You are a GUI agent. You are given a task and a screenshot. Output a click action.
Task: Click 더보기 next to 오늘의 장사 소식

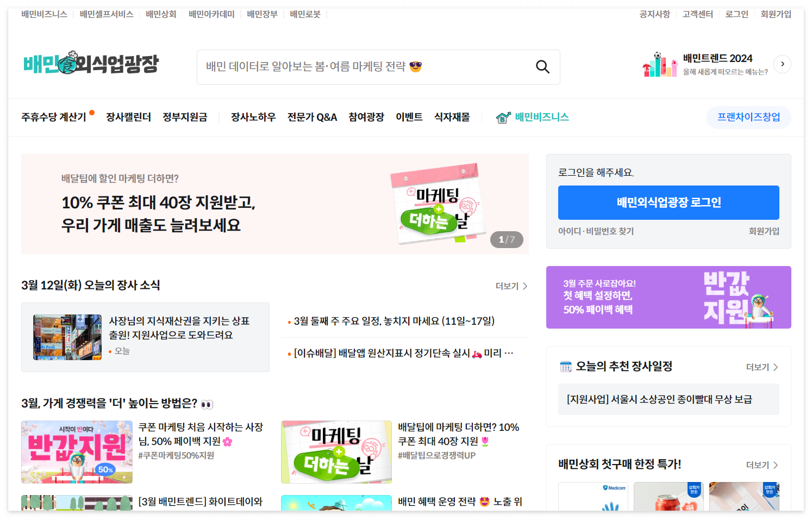510,286
